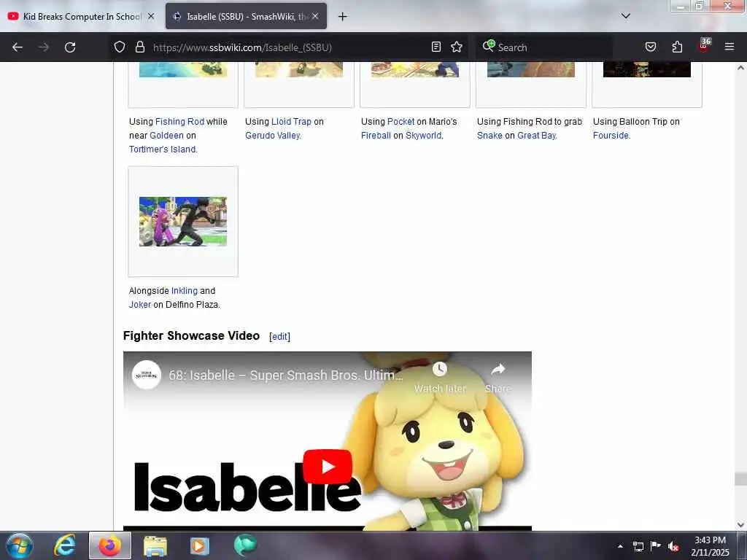Open the Snake link

click(489, 136)
